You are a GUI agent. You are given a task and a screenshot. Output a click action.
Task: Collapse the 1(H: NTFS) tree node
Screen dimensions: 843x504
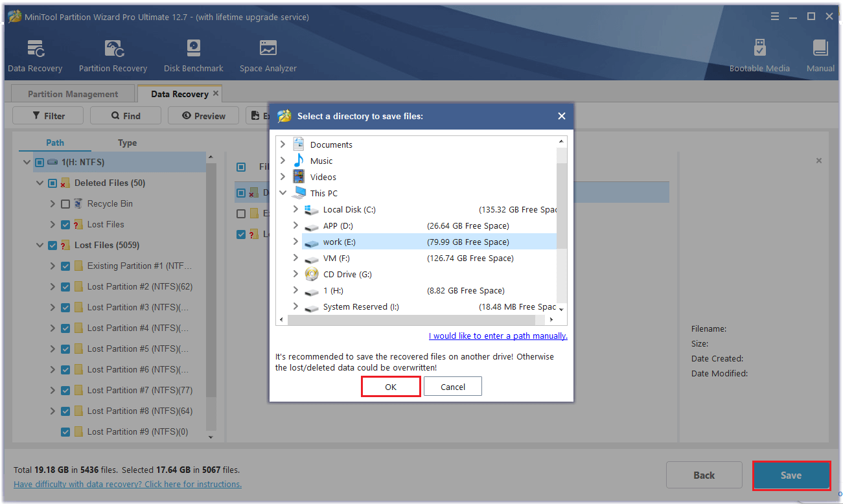pyautogui.click(x=27, y=162)
